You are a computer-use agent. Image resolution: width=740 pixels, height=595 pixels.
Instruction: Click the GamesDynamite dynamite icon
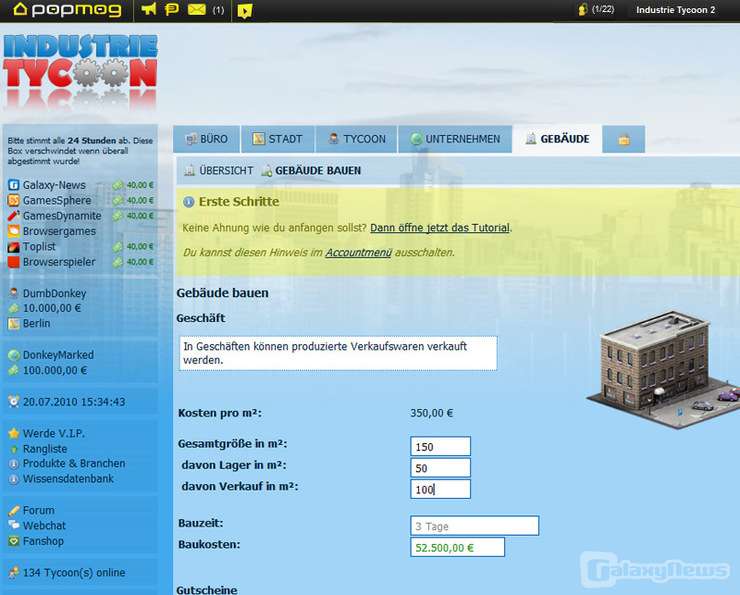(14, 216)
